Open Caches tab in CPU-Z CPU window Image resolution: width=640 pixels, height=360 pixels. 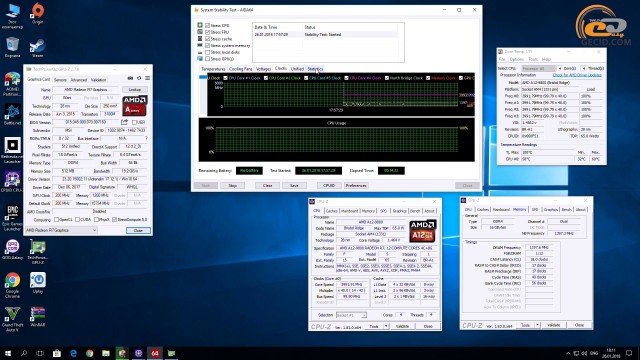point(331,211)
